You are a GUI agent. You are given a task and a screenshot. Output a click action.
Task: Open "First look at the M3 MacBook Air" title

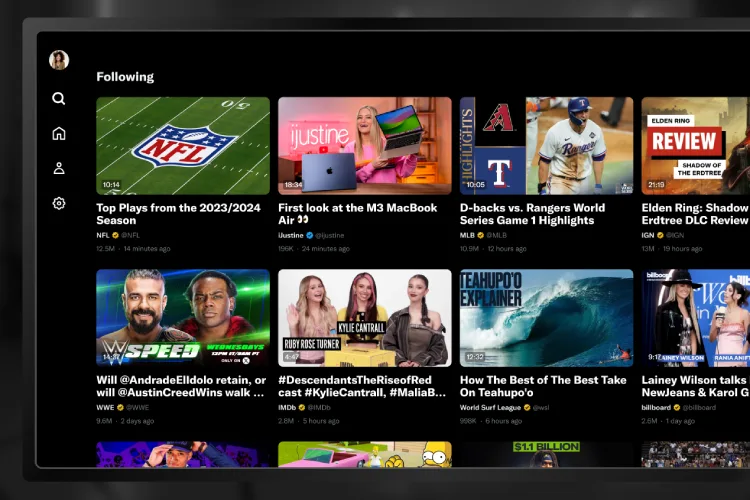point(357,214)
